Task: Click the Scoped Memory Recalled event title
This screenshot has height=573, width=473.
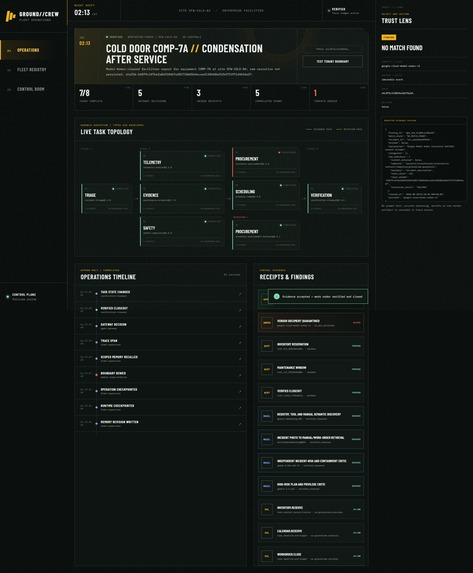Action: click(119, 357)
